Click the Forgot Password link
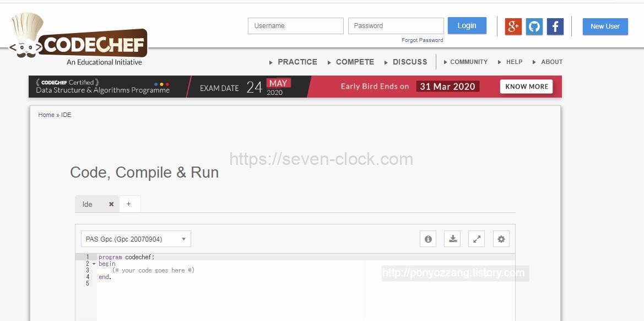 click(422, 40)
